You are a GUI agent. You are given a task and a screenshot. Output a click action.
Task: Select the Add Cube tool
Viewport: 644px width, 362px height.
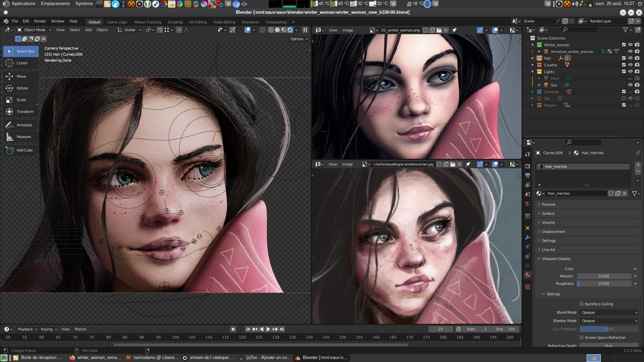[21, 150]
